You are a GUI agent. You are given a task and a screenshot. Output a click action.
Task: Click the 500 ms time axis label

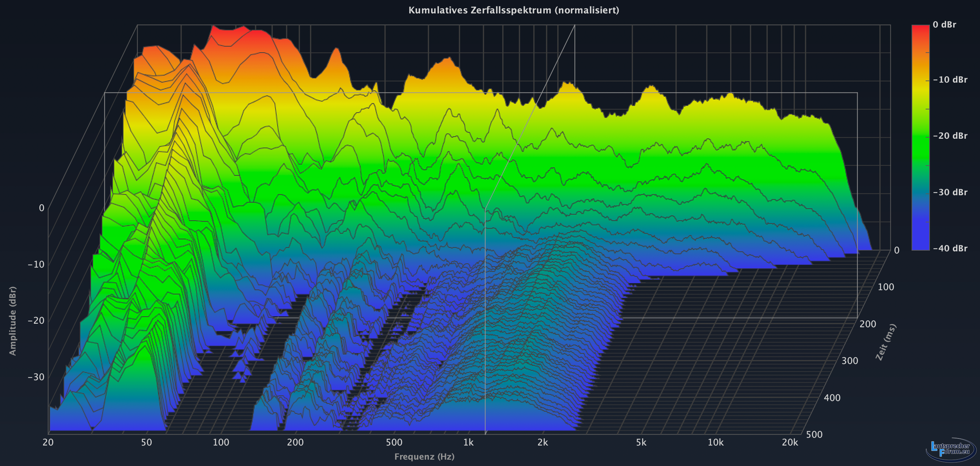coord(814,434)
